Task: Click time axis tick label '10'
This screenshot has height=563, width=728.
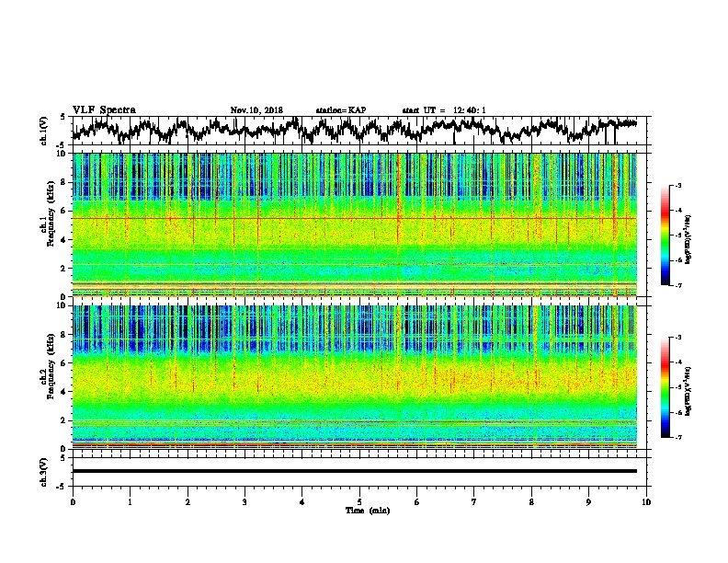Action: coord(646,502)
